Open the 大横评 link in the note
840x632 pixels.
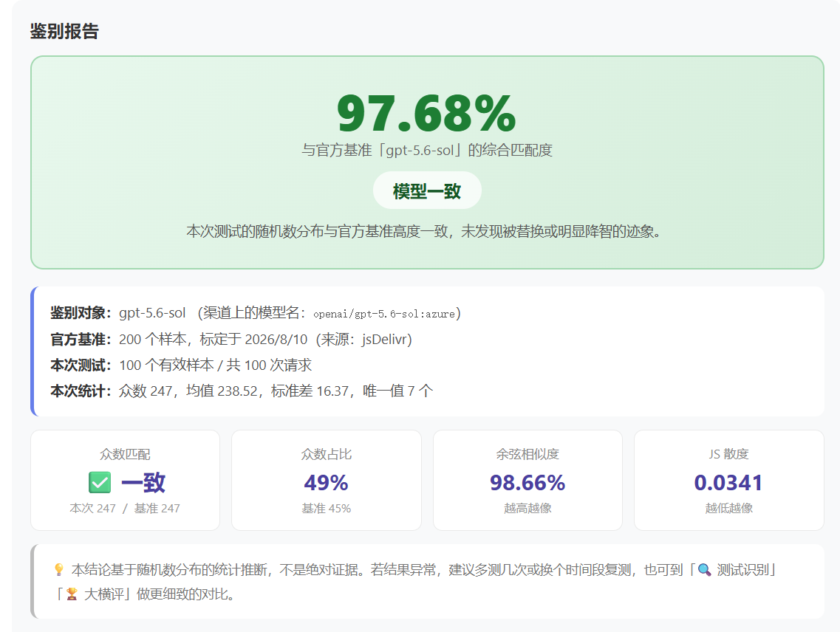pos(104,594)
